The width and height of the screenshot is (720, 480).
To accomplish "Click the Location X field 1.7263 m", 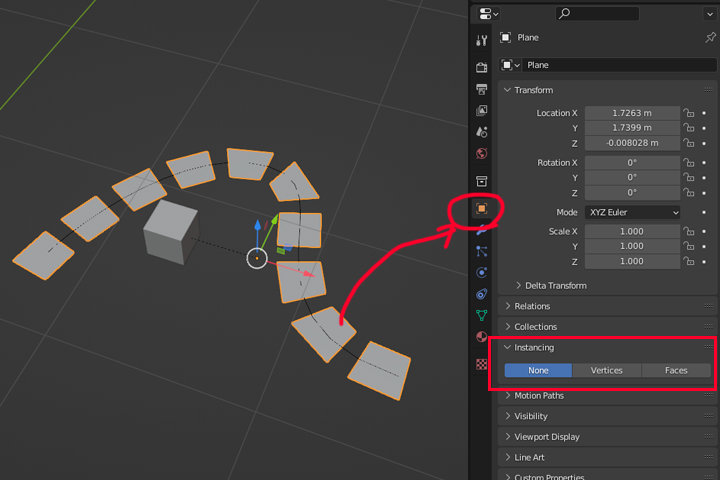I will pos(632,113).
